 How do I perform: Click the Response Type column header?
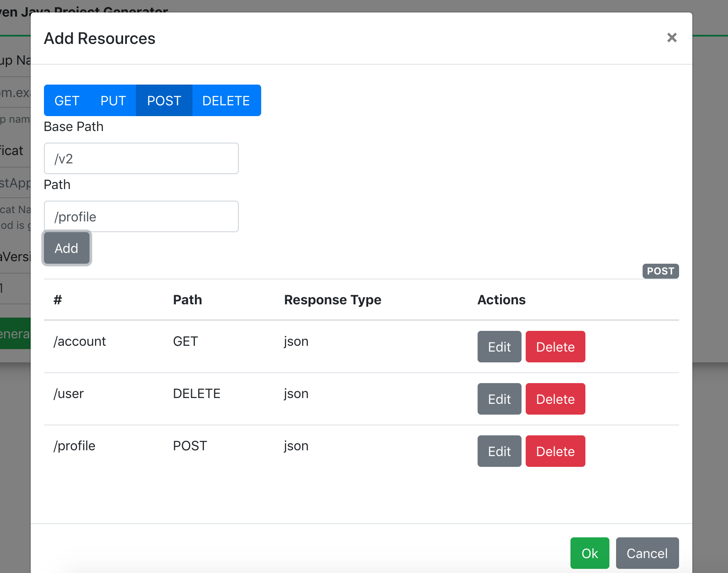[332, 300]
